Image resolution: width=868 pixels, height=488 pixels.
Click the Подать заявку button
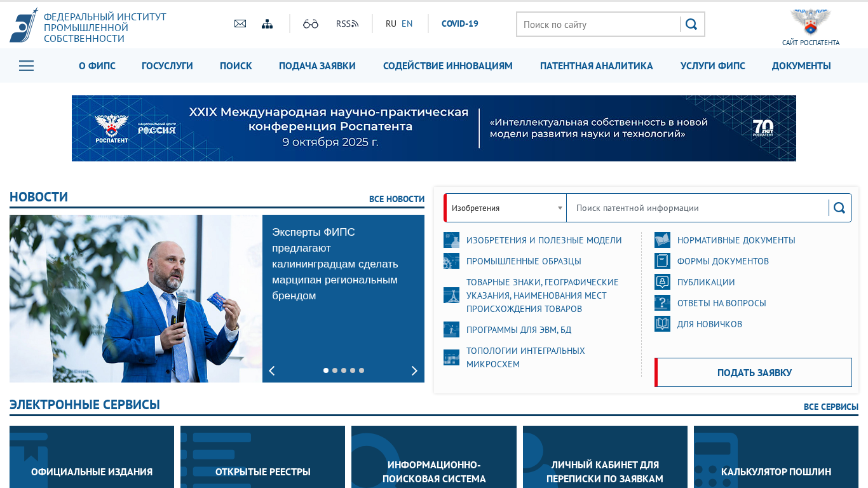click(x=754, y=372)
